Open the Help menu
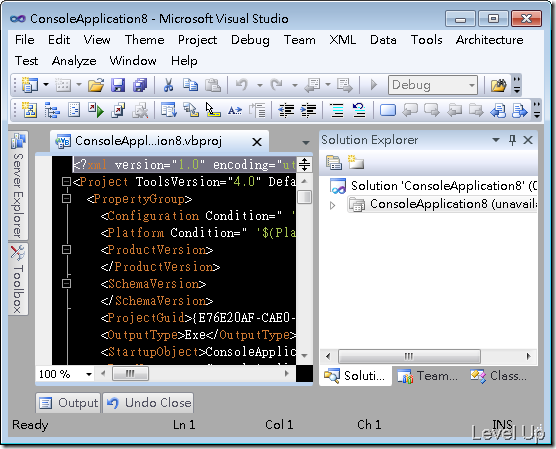Screen dimensions: 556x449 coord(184,61)
